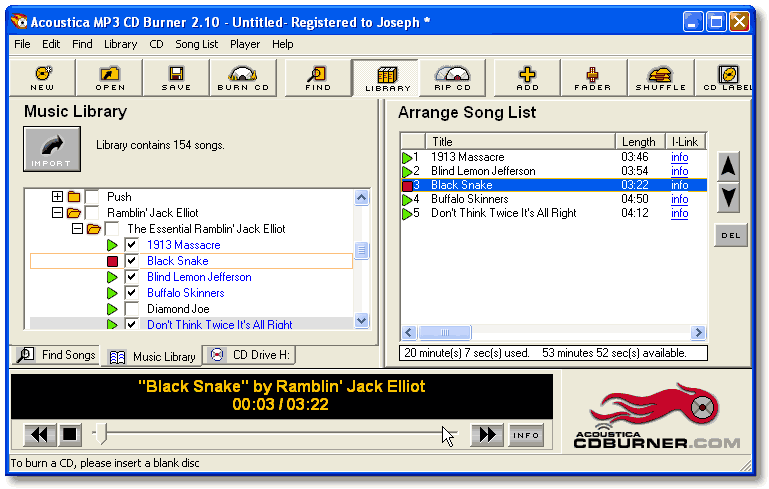Click the Rip CD toolbar button

pyautogui.click(x=453, y=77)
